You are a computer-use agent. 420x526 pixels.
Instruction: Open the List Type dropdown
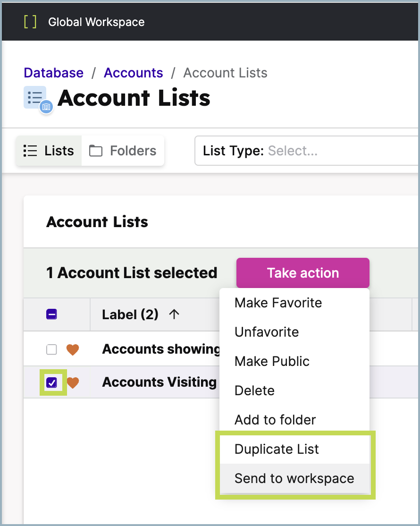[x=307, y=151]
